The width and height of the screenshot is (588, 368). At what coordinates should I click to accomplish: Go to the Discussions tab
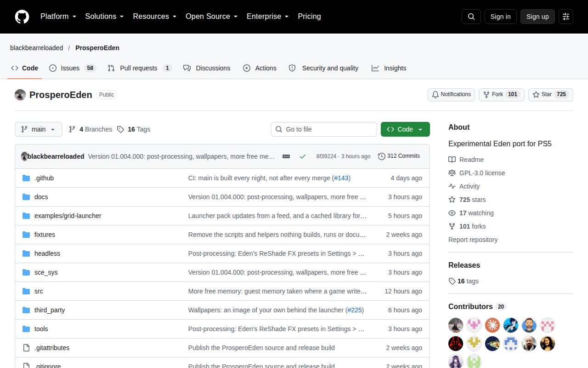pyautogui.click(x=207, y=68)
